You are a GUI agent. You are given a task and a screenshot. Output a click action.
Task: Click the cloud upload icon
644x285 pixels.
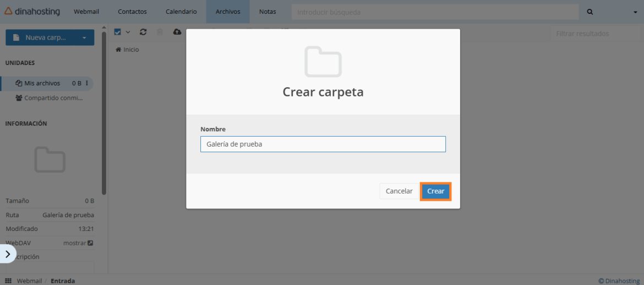177,32
